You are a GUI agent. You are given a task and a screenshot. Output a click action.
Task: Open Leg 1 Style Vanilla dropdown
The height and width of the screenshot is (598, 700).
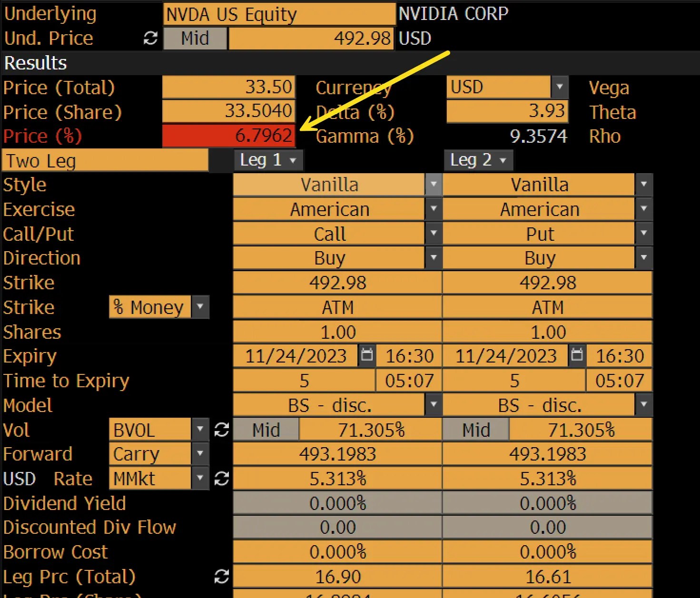[x=434, y=185]
